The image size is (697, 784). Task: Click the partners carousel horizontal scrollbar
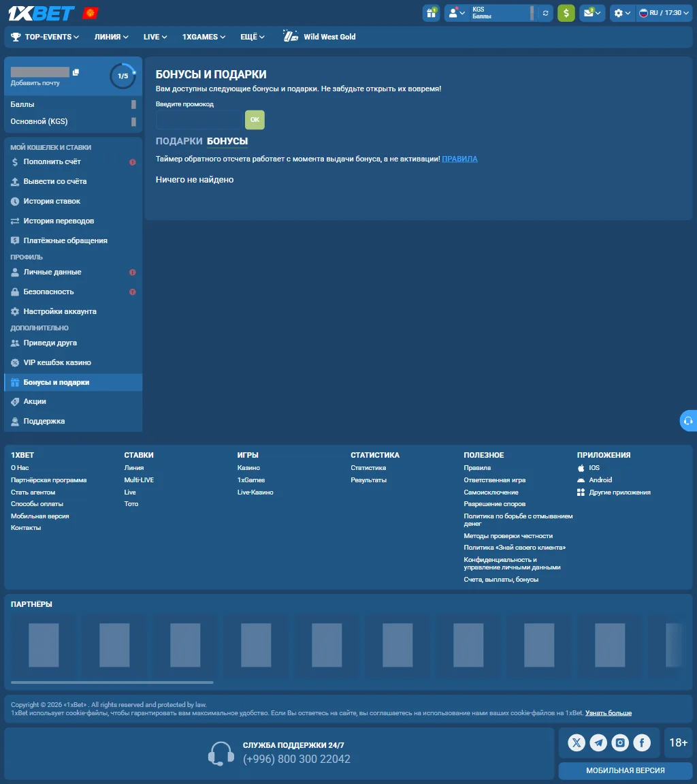click(x=112, y=682)
